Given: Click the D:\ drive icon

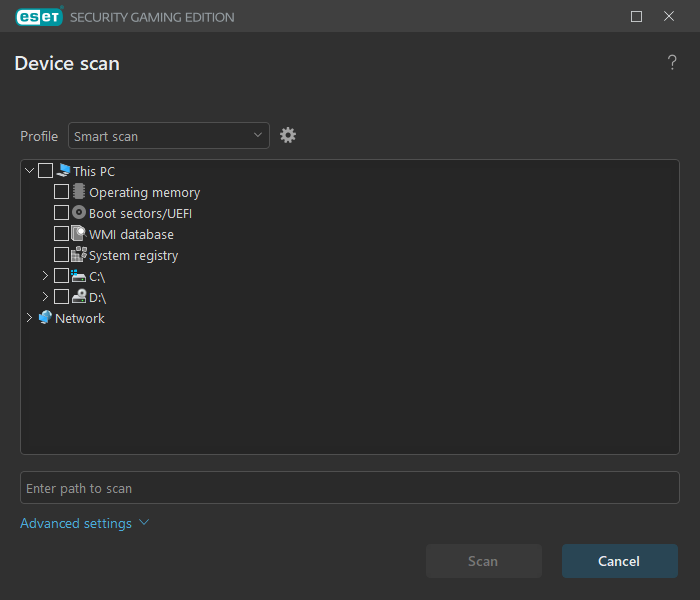Looking at the screenshot, I should 79,296.
